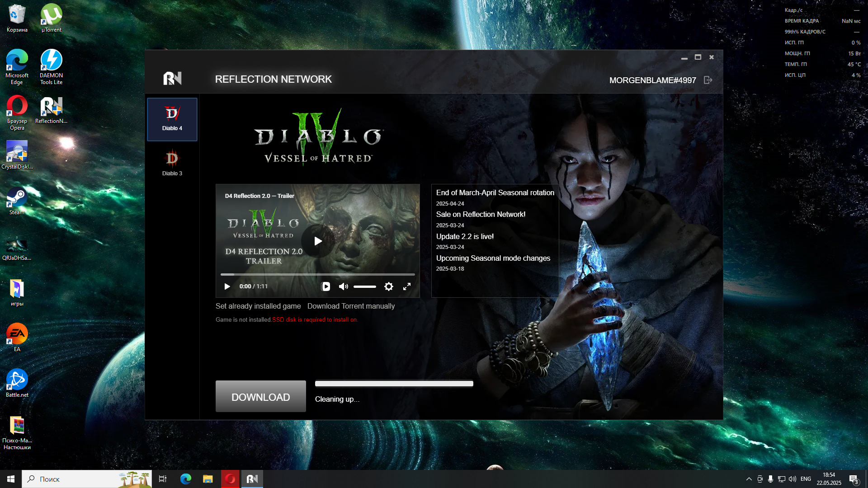Viewport: 868px width, 488px height.
Task: Click the cleaning up progress bar
Action: (394, 384)
